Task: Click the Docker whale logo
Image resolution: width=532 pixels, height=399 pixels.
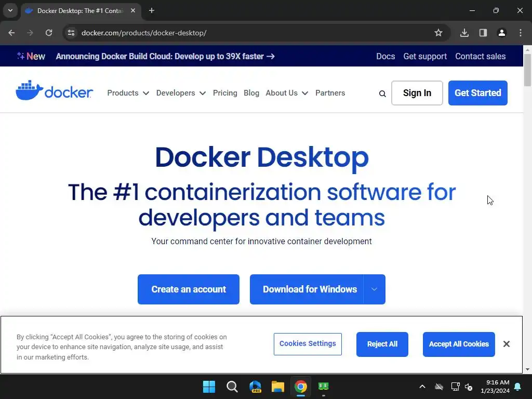Action: (x=54, y=90)
